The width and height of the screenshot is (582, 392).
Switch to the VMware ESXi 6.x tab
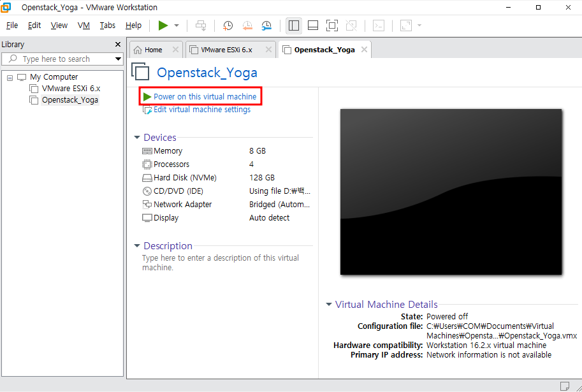pyautogui.click(x=226, y=50)
